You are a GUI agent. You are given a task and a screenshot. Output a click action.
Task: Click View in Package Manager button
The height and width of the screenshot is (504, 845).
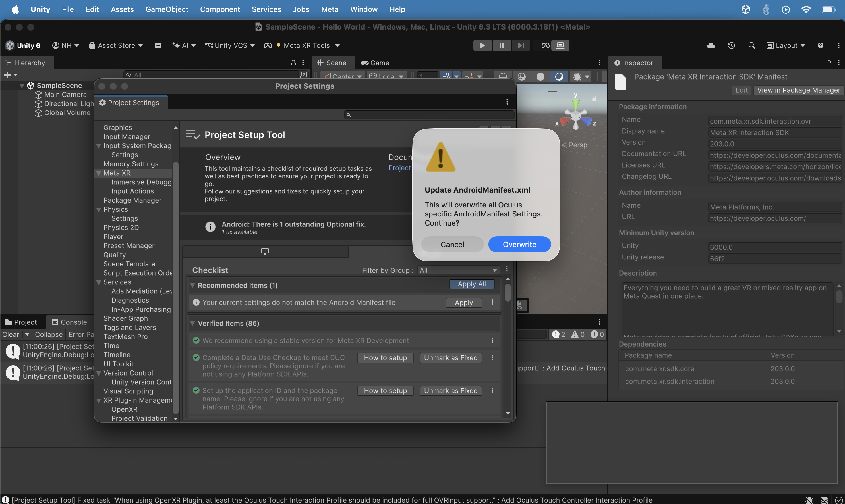[x=798, y=90]
